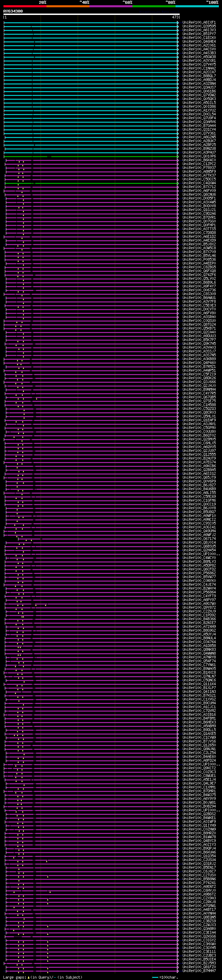Select the UniRef100_B7X712 label
The height and width of the screenshot is (980, 222).
[199, 187]
